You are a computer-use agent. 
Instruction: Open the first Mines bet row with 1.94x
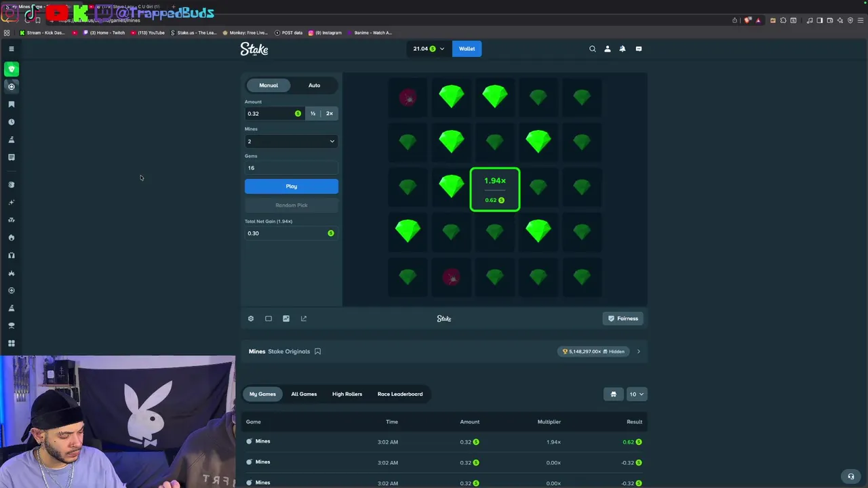click(x=444, y=442)
